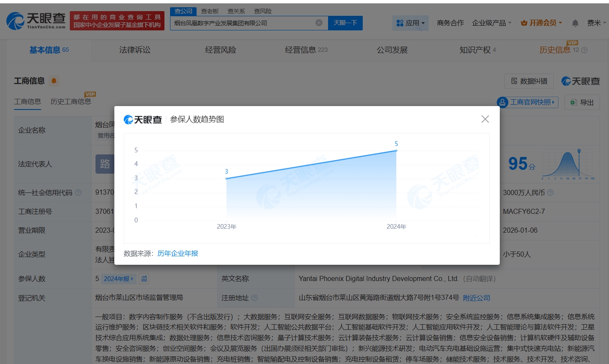Screen dimensions: 609x364
Task: Click the 2026-01-06 date value
Action: click(520, 230)
